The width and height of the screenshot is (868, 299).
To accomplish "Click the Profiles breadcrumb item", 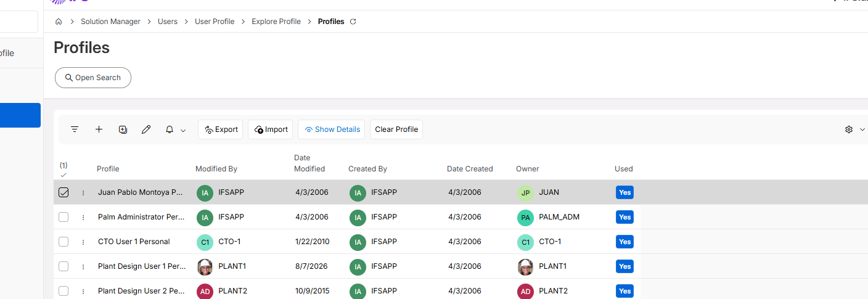I will point(331,22).
